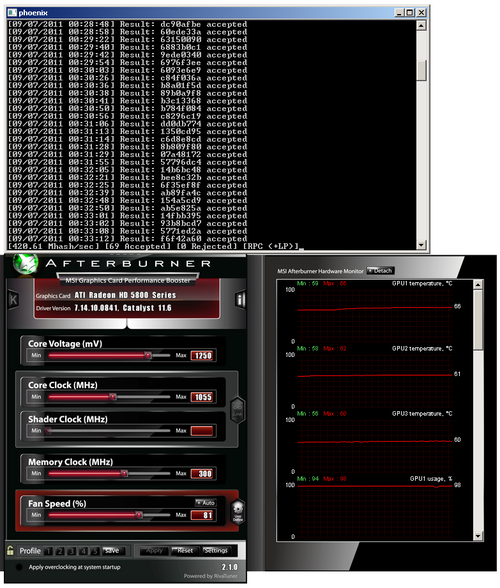Toggle the profile lock padlock icon

10,550
